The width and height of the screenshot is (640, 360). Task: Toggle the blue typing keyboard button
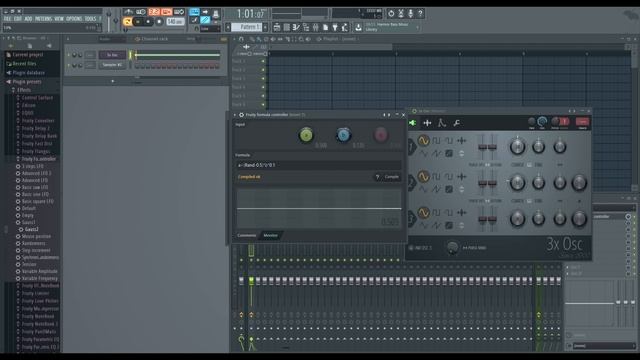coord(194,12)
